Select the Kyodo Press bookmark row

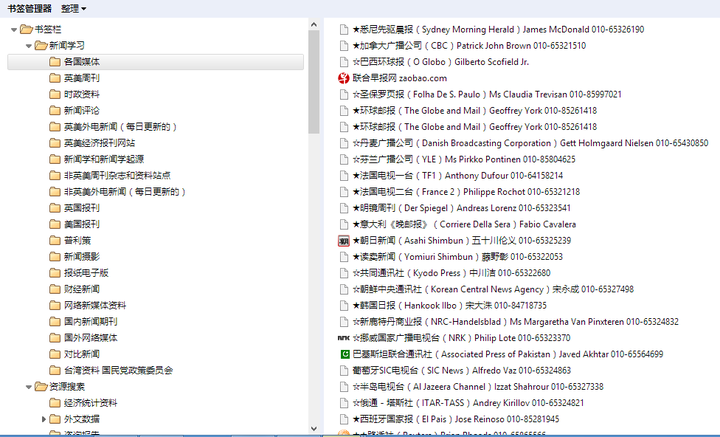pyautogui.click(x=451, y=273)
